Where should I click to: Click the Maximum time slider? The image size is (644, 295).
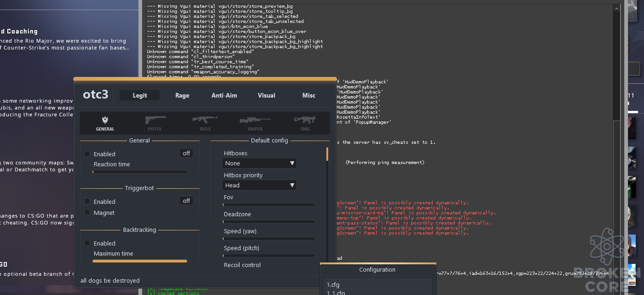[x=140, y=261]
